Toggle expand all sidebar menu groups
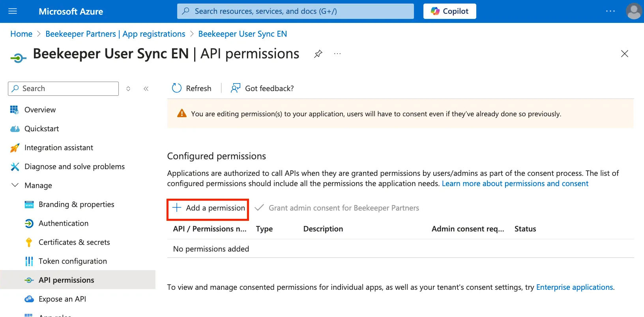Screen dimensions: 644x317 tap(128, 89)
